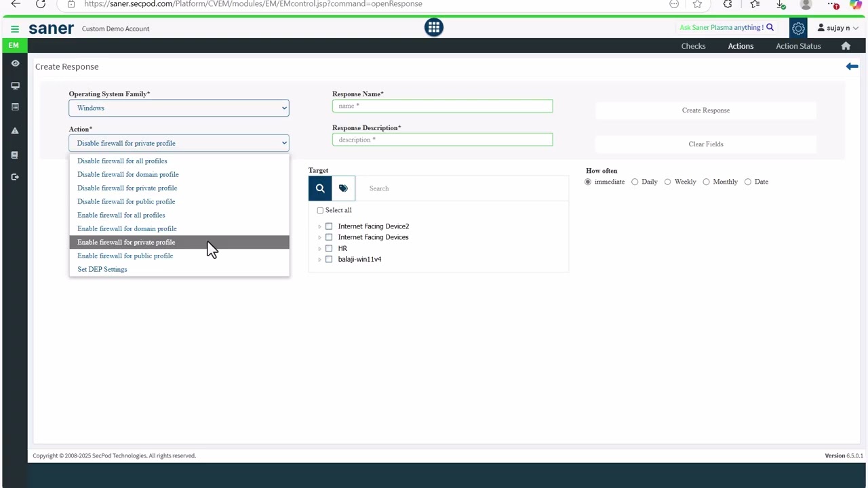Check the Select all checkbox
The width and height of the screenshot is (868, 488).
pyautogui.click(x=320, y=211)
